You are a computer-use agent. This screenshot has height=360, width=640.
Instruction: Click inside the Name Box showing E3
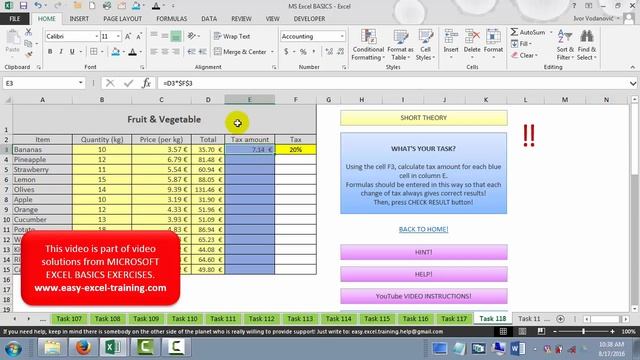tap(40, 83)
